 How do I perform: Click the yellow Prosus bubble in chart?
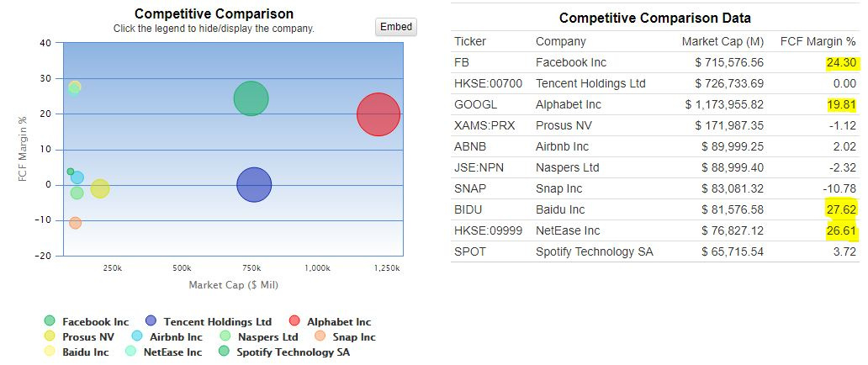click(x=100, y=189)
